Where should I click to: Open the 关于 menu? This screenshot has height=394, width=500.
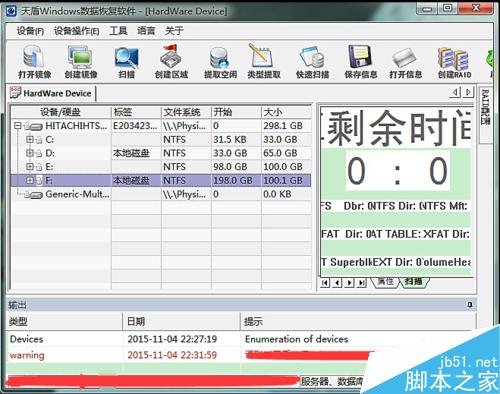[174, 31]
